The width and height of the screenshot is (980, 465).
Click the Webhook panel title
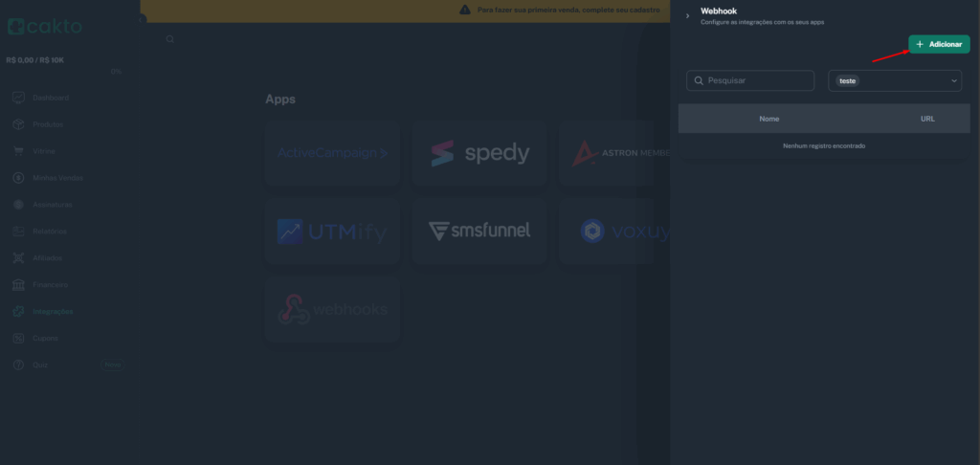[719, 11]
